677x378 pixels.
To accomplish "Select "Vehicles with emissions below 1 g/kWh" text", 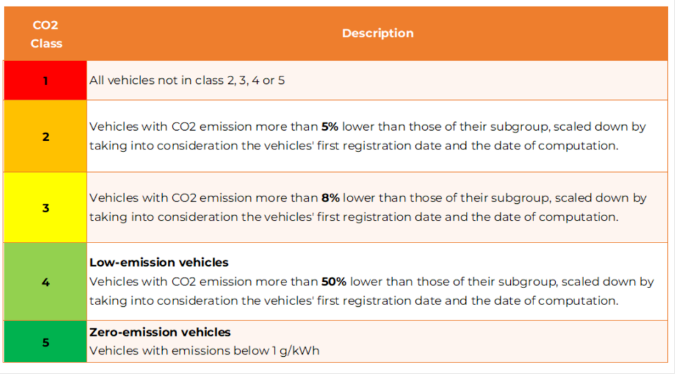I will [x=204, y=350].
